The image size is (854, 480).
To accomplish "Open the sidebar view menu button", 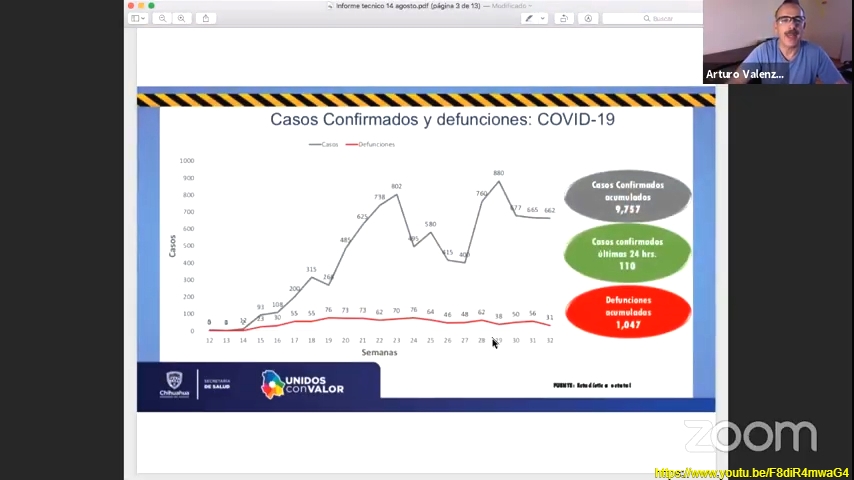I will pos(138,18).
